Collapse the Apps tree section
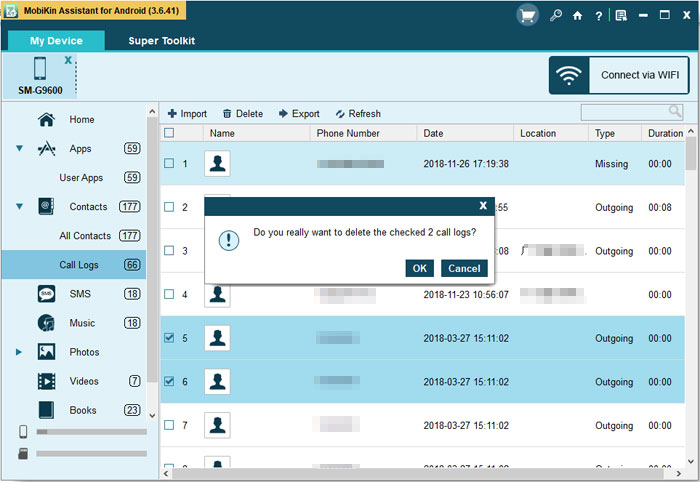The width and height of the screenshot is (700, 482). tap(19, 149)
